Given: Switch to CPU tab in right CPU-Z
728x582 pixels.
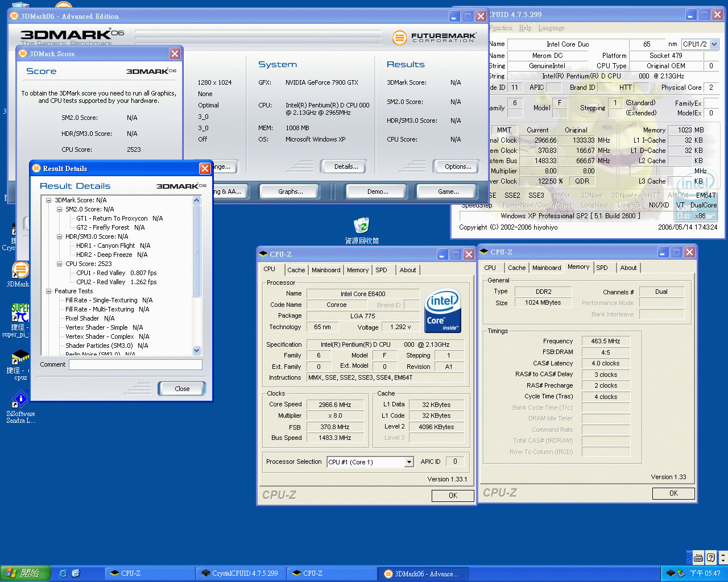Looking at the screenshot, I should click(490, 268).
